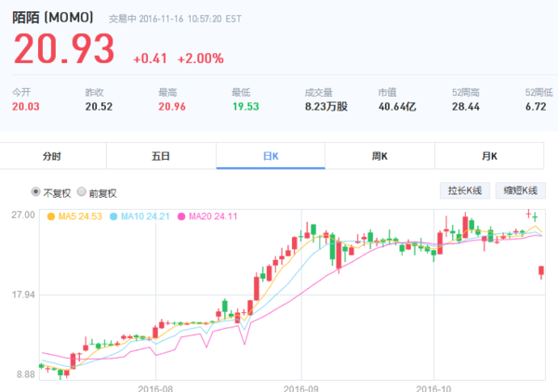
Task: Click the 拉长K线 button
Action: point(465,190)
